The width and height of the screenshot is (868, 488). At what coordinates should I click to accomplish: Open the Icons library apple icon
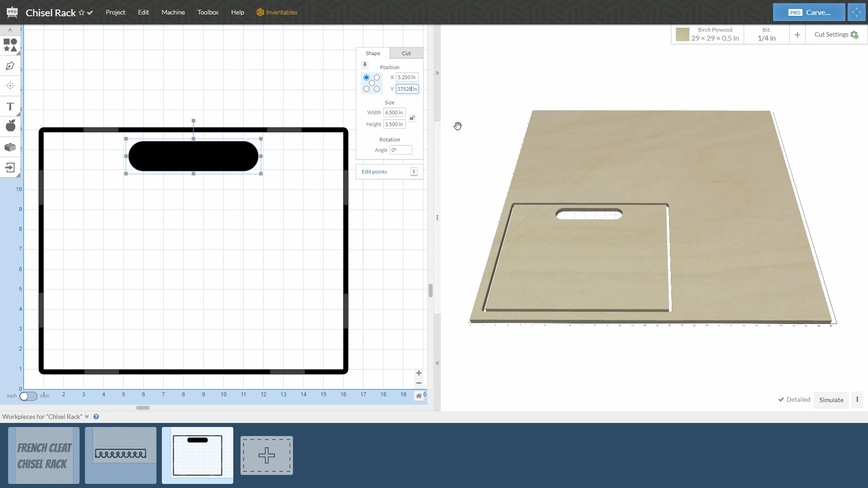point(10,126)
